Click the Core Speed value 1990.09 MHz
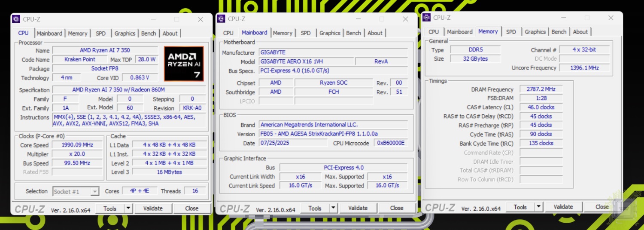 78,145
